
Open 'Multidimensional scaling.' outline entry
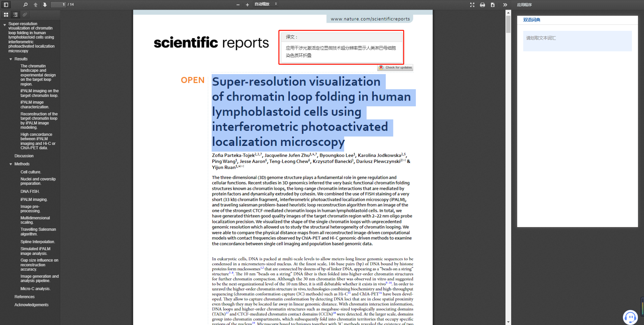(x=35, y=220)
